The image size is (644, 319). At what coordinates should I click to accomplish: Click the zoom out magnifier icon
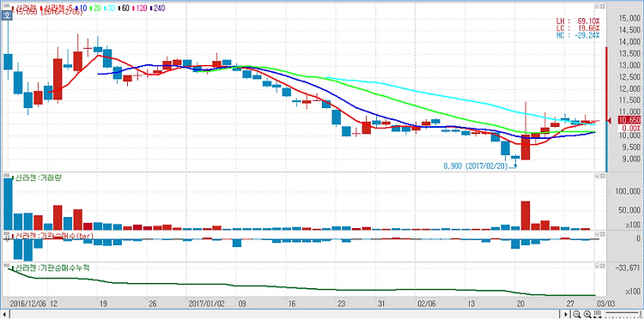tap(577, 315)
